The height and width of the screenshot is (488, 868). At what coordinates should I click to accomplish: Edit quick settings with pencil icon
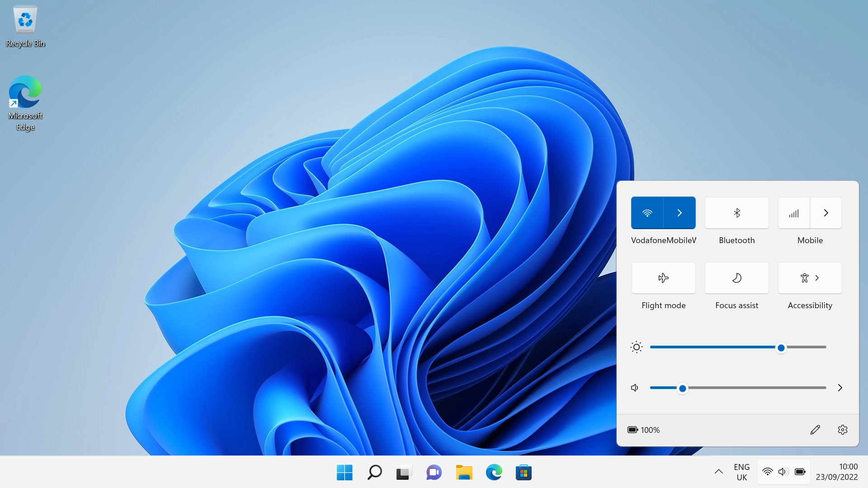815,430
